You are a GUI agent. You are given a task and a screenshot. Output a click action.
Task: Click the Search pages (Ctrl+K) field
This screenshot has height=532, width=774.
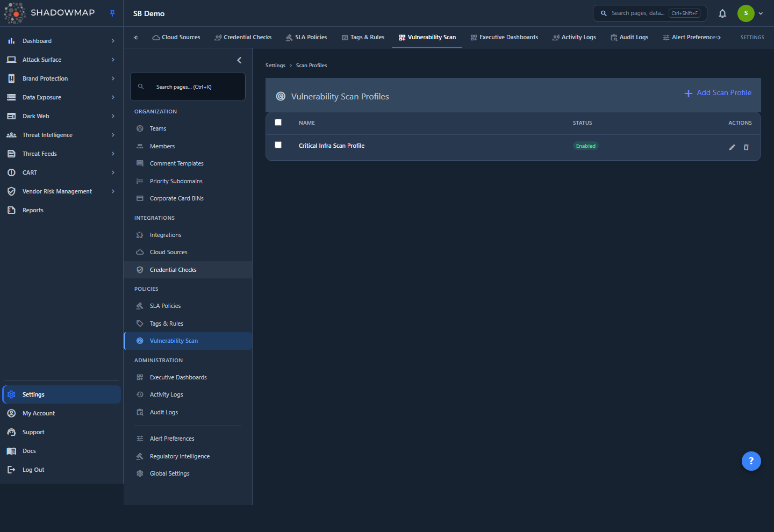(188, 87)
